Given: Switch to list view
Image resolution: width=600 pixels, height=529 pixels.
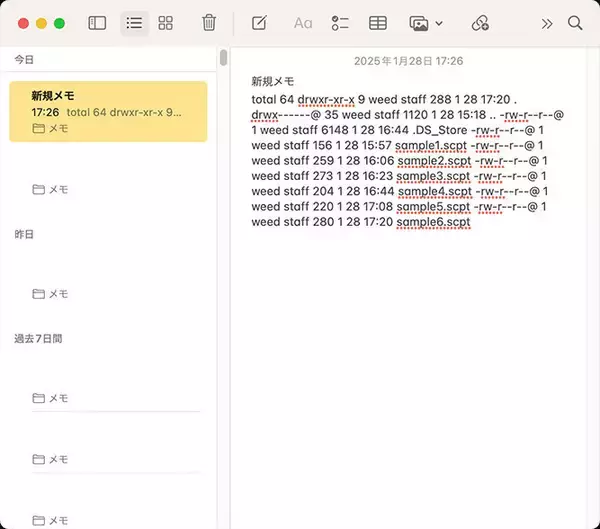Looking at the screenshot, I should tap(134, 23).
